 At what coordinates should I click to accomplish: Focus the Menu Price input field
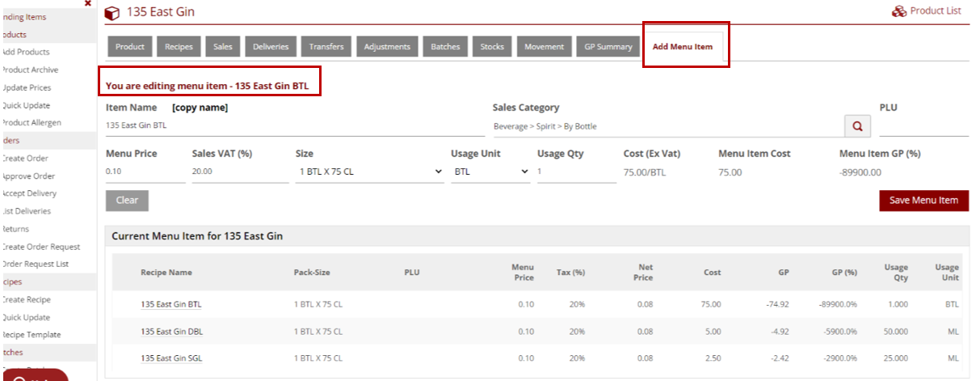pyautogui.click(x=145, y=172)
